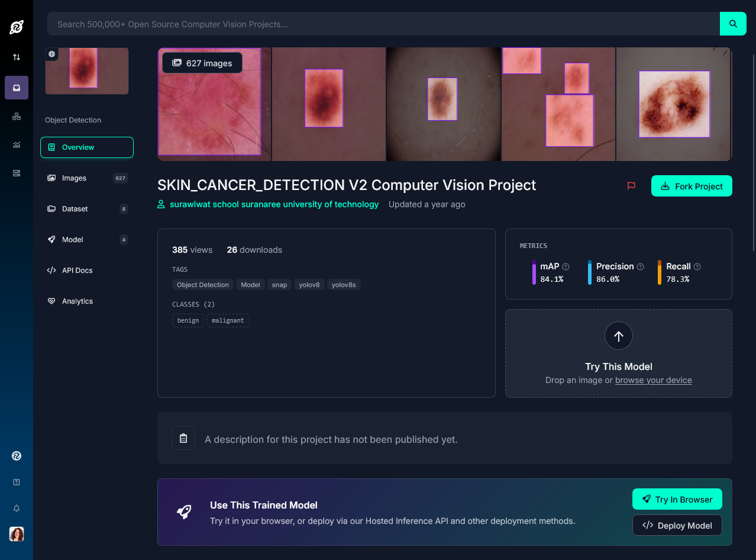Click the up-down arrows icon in left rail
Viewport: 756px width, 560px height.
(17, 57)
